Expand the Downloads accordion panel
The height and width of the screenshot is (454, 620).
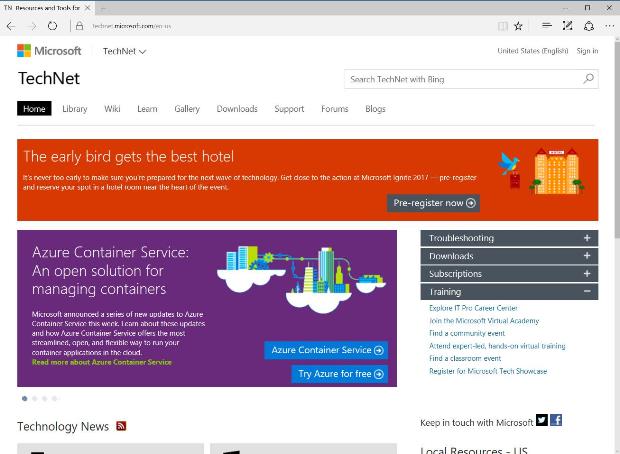[x=587, y=256]
